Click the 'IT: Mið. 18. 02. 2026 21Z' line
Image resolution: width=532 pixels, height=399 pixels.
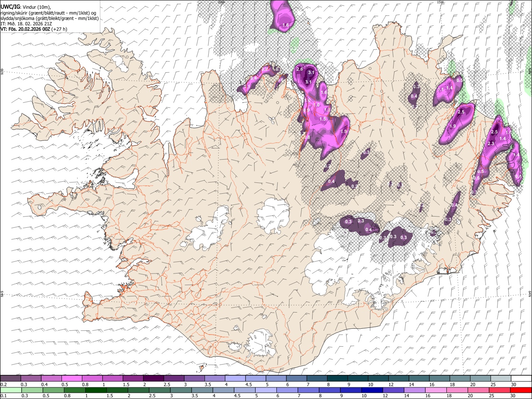tap(26, 24)
